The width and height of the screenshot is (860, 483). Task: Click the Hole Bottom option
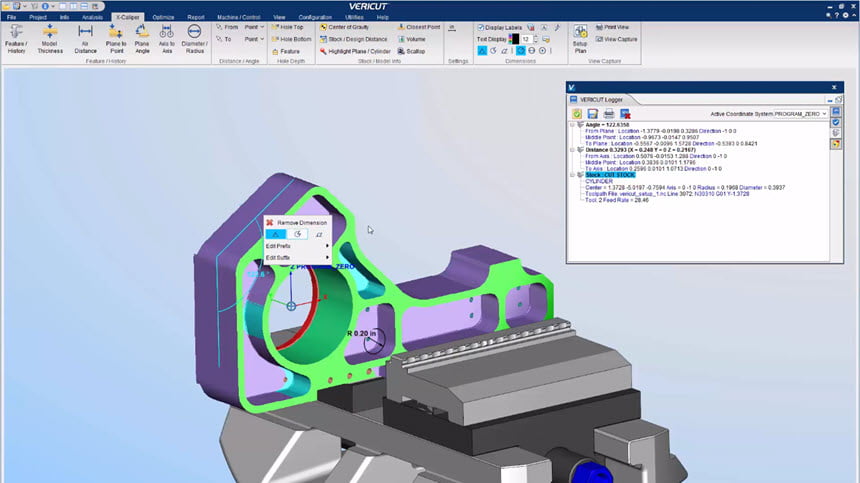[x=291, y=39]
